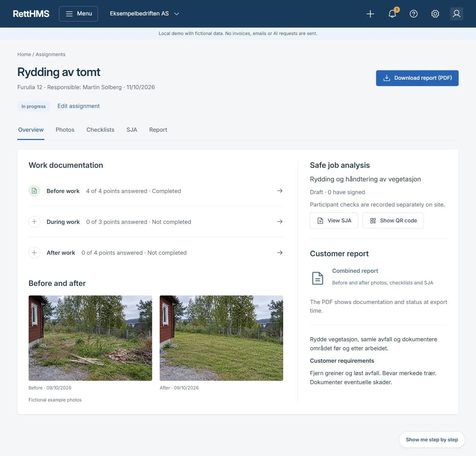Open the After photo thumbnail
The image size is (476, 456).
coord(221,338)
